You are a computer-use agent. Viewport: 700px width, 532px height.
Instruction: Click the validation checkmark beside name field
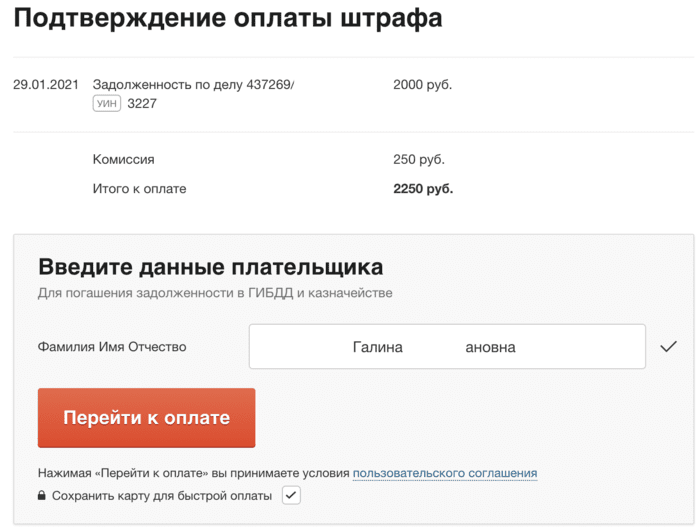click(669, 347)
